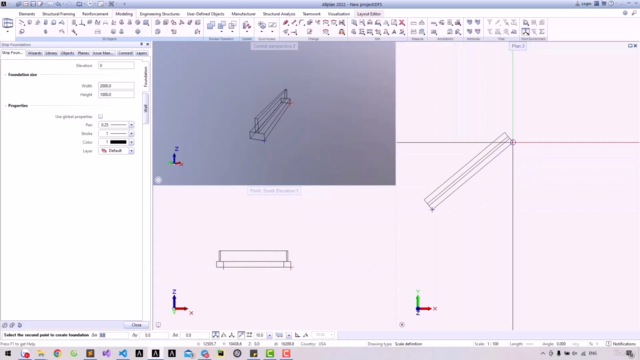Viewport: 640px width, 360px height.
Task: Switch to the Library palette tab
Action: (x=51, y=53)
